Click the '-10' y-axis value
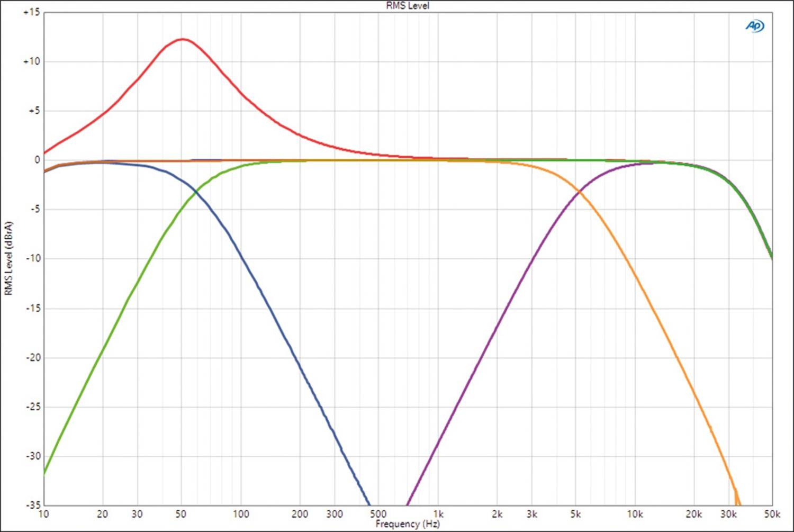The width and height of the screenshot is (794, 532). click(33, 258)
